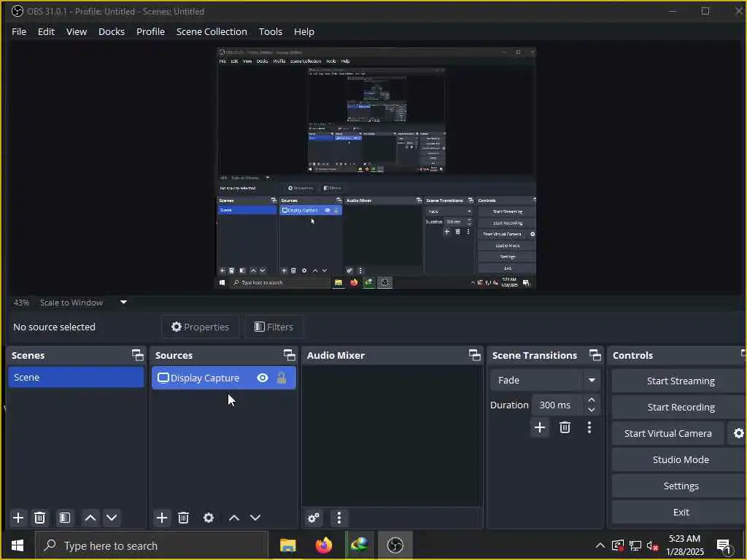
Task: Configure virtual camera gear icon
Action: (738, 433)
